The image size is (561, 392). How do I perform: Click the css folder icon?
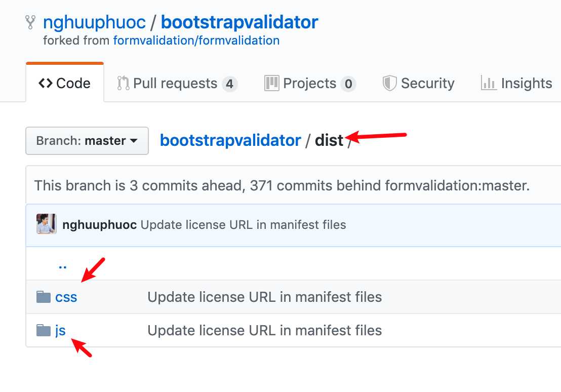pos(44,297)
